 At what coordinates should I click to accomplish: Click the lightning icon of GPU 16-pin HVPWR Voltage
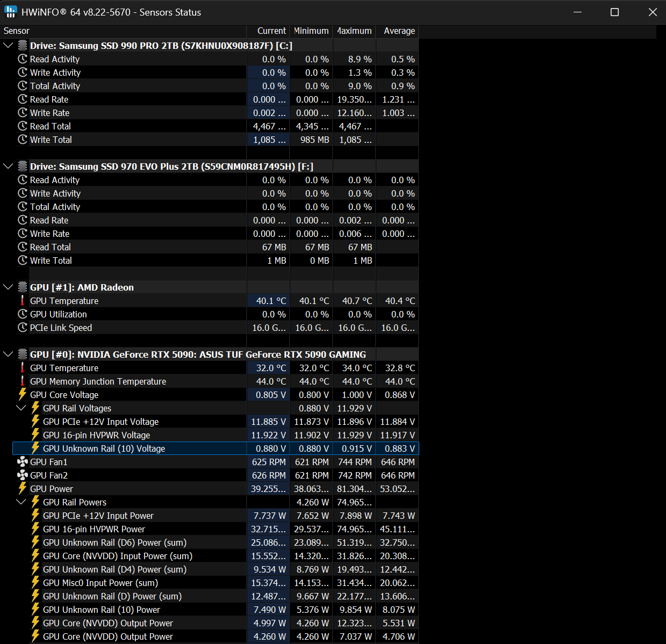click(35, 435)
